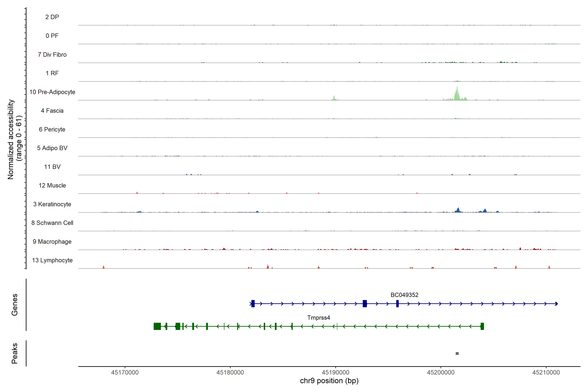Viewport: 588px width, 392px height.
Task: Click the 13 Lymphocyte track label
Action: pyautogui.click(x=52, y=260)
